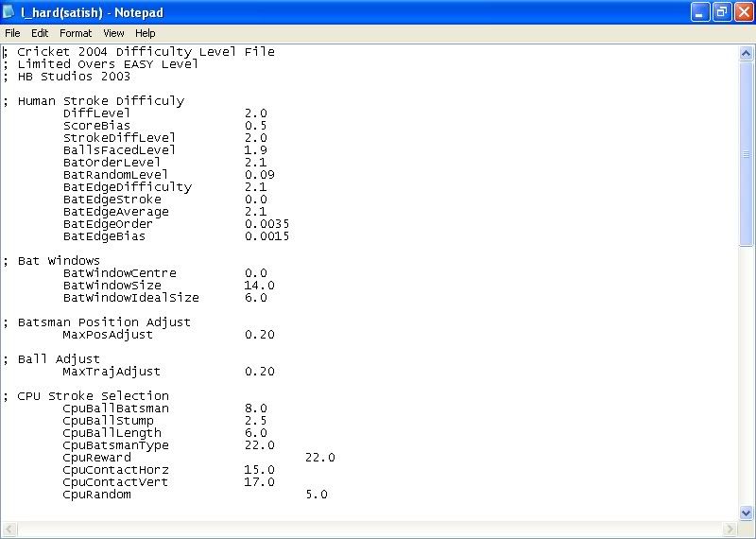Screen dimensions: 756x539
Task: Click the Notepad icon in title bar
Action: point(9,11)
